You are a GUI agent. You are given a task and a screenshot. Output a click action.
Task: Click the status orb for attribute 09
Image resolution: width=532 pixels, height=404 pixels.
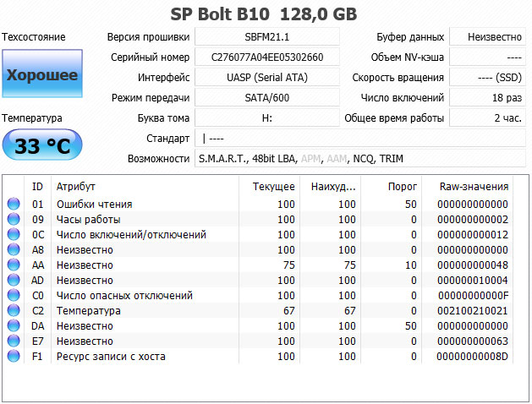(x=14, y=219)
